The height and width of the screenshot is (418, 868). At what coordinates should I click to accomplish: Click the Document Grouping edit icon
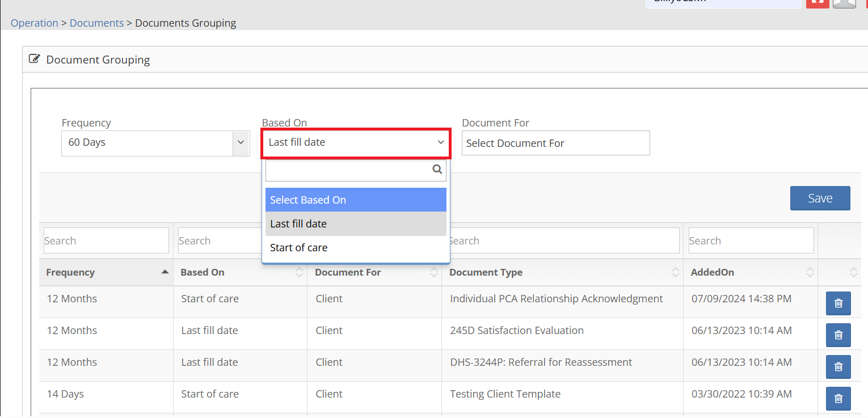coord(35,59)
